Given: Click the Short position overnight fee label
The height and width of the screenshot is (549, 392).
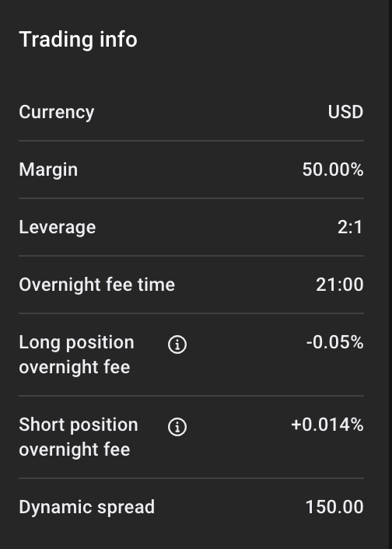Looking at the screenshot, I should click(x=79, y=436).
